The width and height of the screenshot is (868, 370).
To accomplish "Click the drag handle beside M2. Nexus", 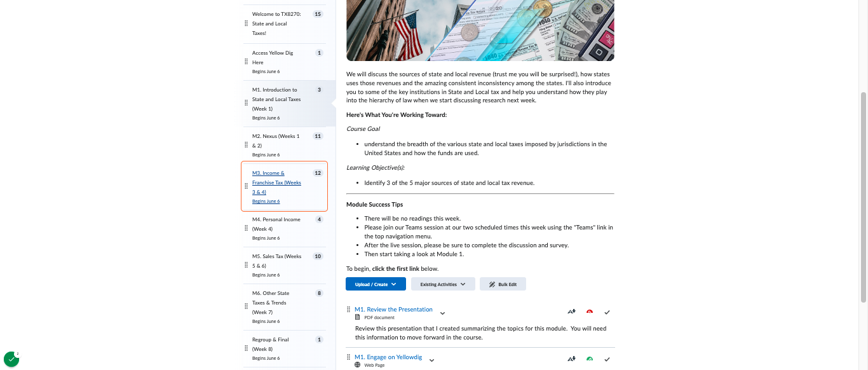I will pyautogui.click(x=247, y=145).
